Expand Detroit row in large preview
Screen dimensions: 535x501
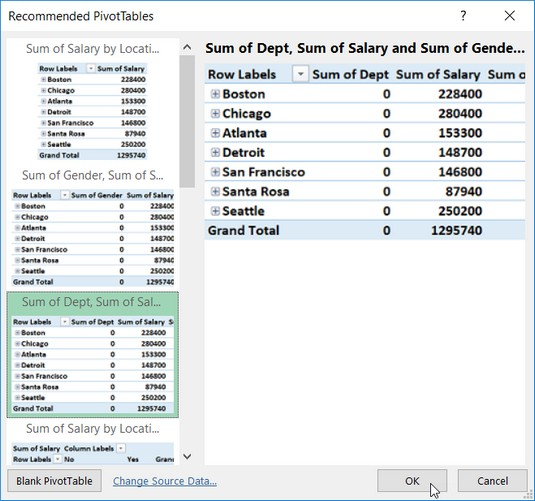215,152
